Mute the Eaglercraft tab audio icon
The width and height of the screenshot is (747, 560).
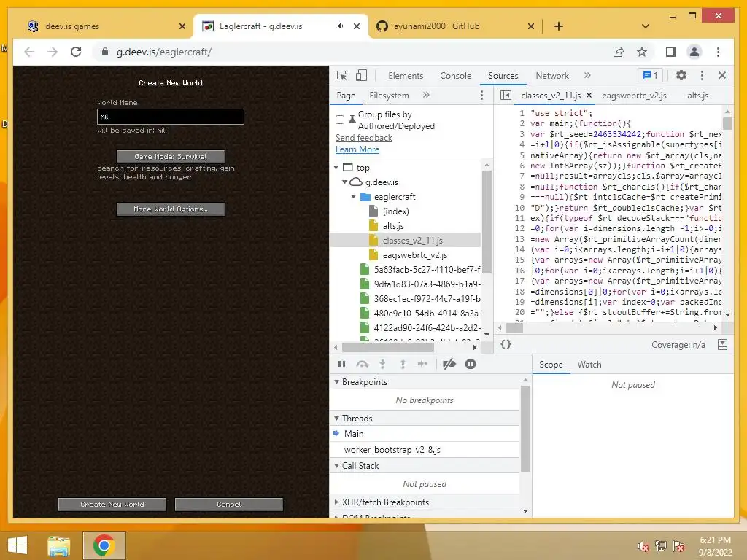coord(341,26)
